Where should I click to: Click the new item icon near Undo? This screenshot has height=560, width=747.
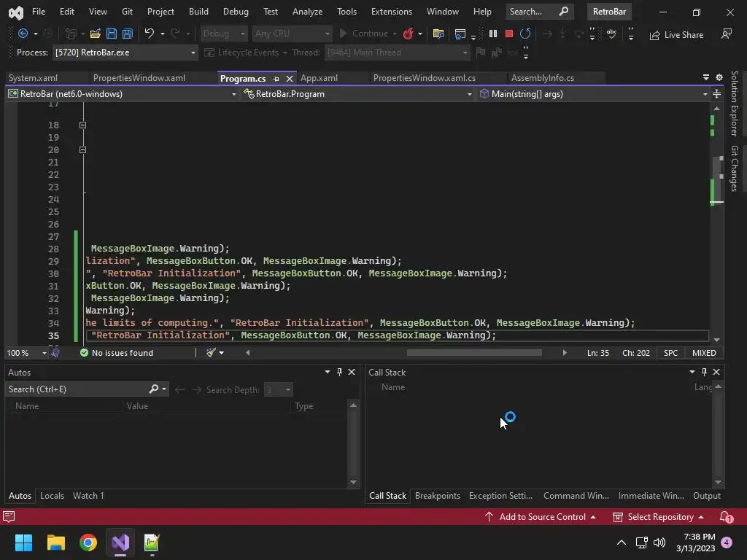pyautogui.click(x=71, y=34)
